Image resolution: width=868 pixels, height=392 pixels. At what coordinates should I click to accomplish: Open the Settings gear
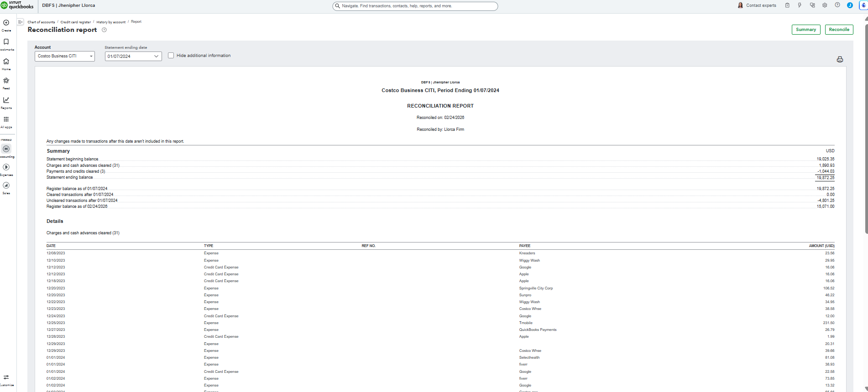coord(825,5)
